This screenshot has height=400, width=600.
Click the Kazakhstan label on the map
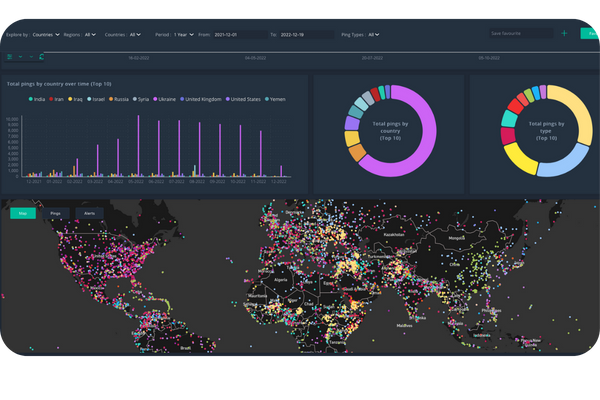(x=394, y=235)
